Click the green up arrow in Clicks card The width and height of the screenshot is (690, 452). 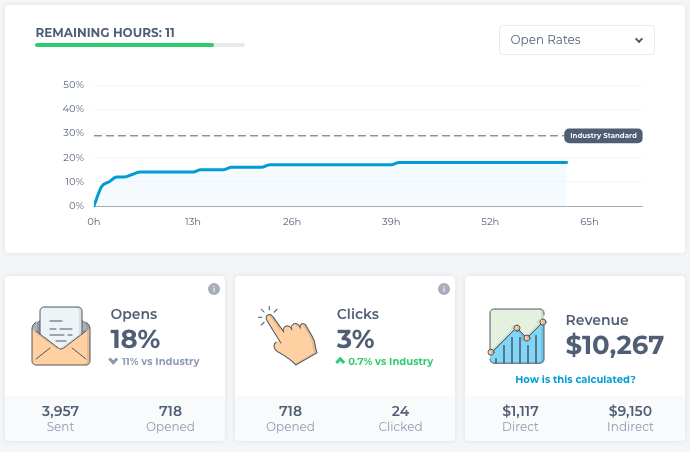click(341, 361)
